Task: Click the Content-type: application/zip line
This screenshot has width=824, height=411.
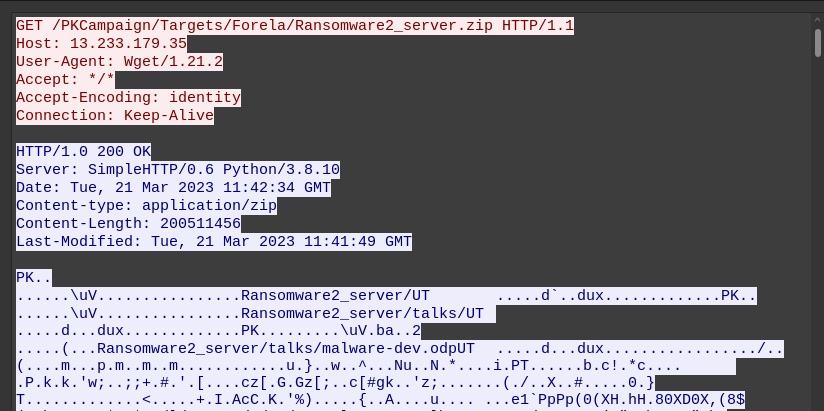Action: pyautogui.click(x=146, y=205)
